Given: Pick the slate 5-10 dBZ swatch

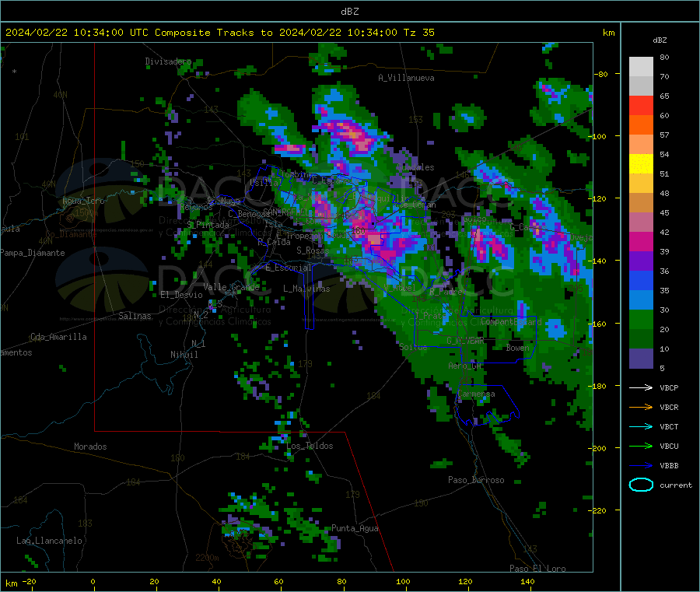Looking at the screenshot, I should (641, 359).
